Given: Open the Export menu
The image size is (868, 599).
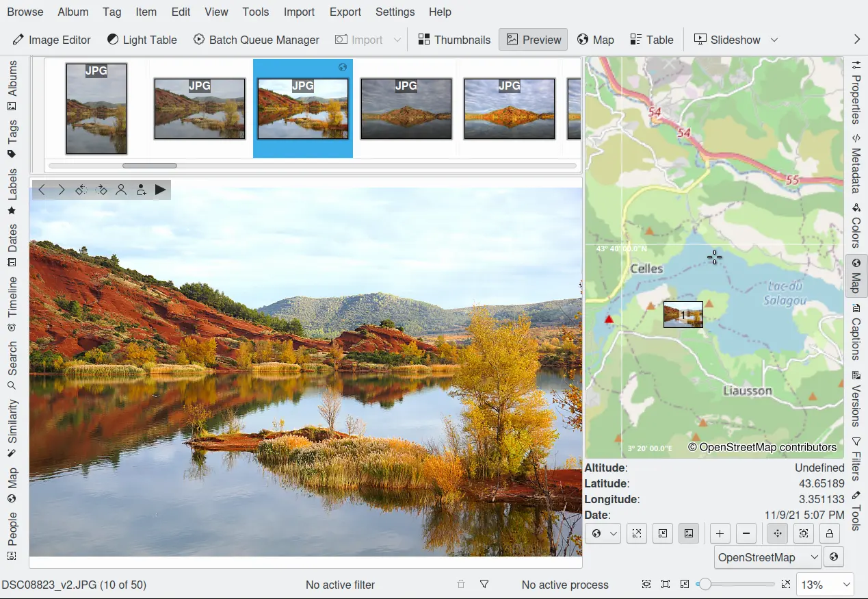Looking at the screenshot, I should 345,12.
